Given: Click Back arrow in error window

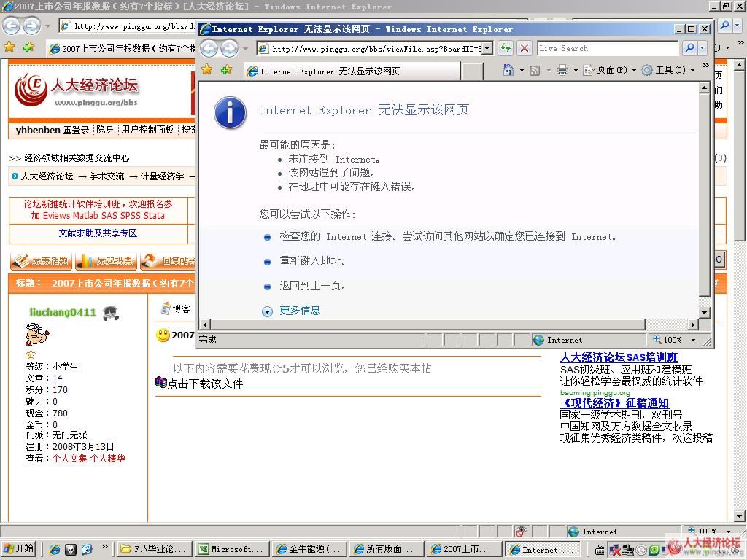Looking at the screenshot, I should tap(209, 48).
